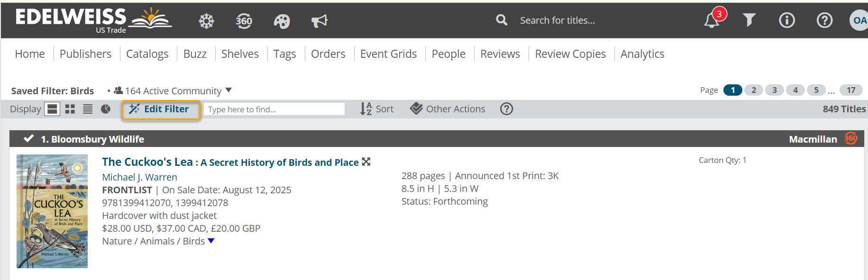This screenshot has height=280, width=868.
Task: Open the info circle icon
Action: pos(787,20)
